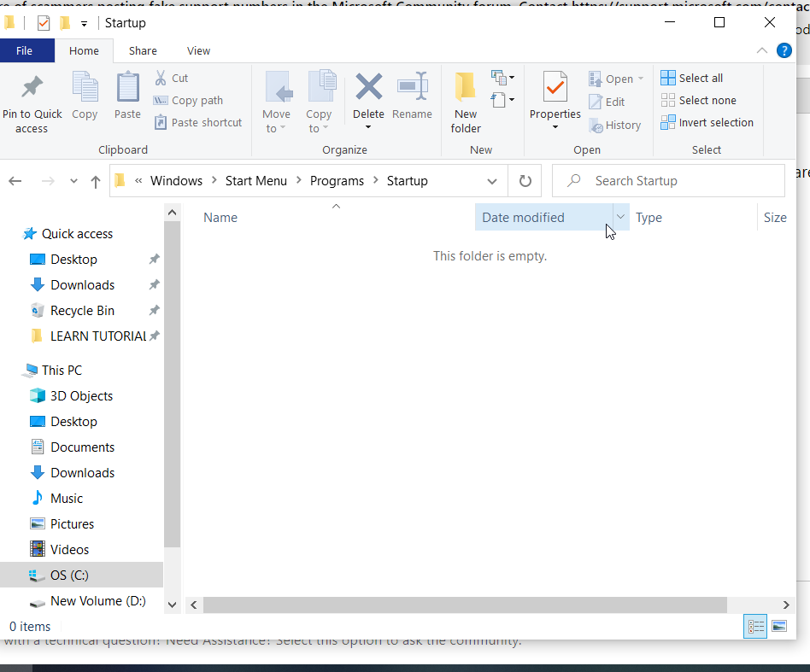Screen dimensions: 810x672
Task: Click Select all in ribbon
Action: click(x=692, y=78)
